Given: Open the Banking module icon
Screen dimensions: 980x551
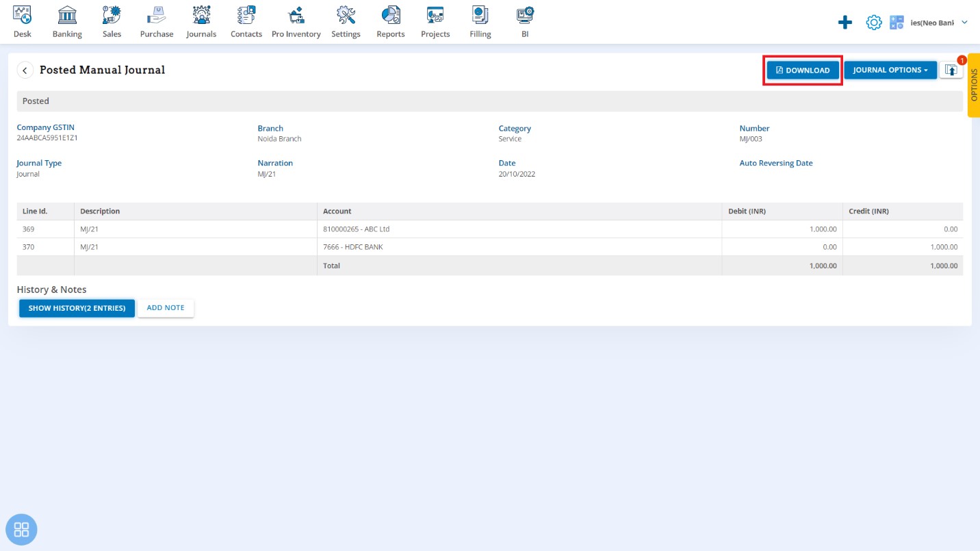Looking at the screenshot, I should tap(67, 14).
